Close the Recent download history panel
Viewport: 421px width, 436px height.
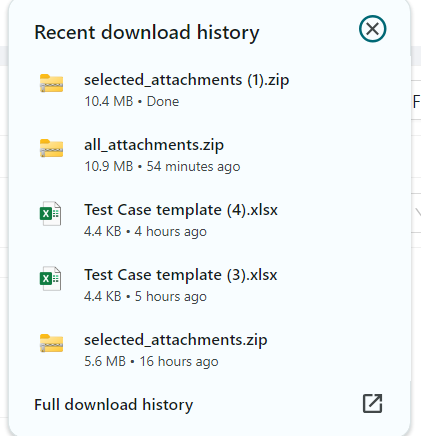372,29
